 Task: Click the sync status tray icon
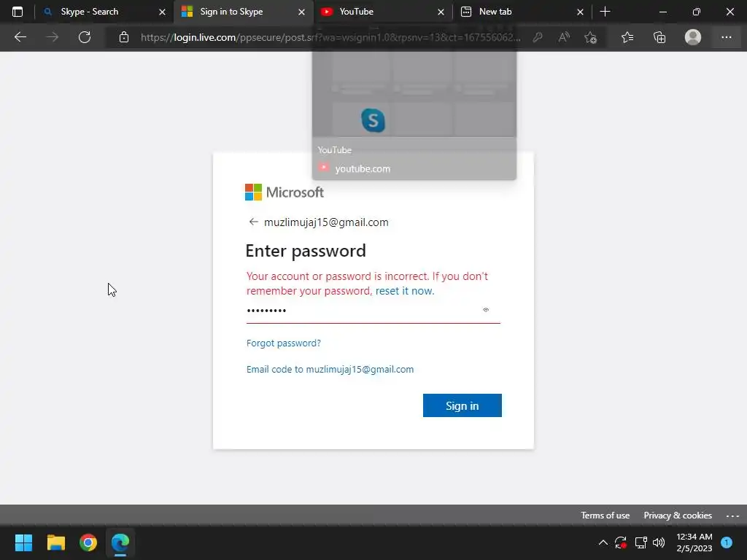point(620,542)
